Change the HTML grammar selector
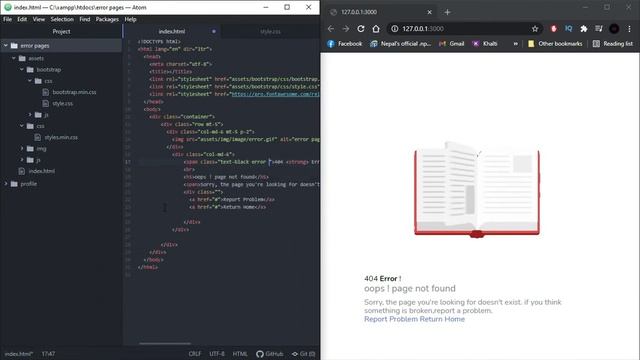Viewport: 640px width, 360px height. (x=240, y=354)
